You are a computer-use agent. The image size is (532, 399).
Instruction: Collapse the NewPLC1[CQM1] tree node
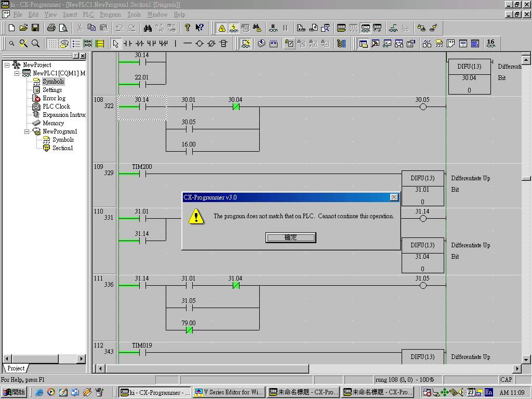tap(17, 73)
